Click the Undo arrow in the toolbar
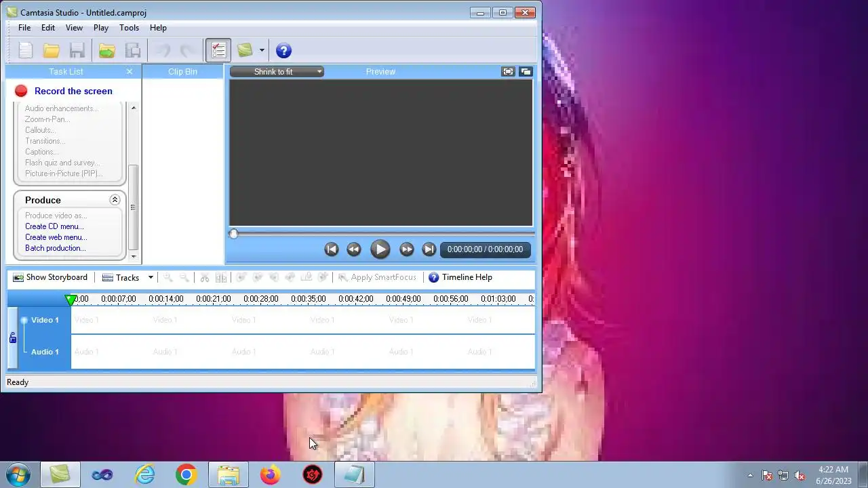 163,50
